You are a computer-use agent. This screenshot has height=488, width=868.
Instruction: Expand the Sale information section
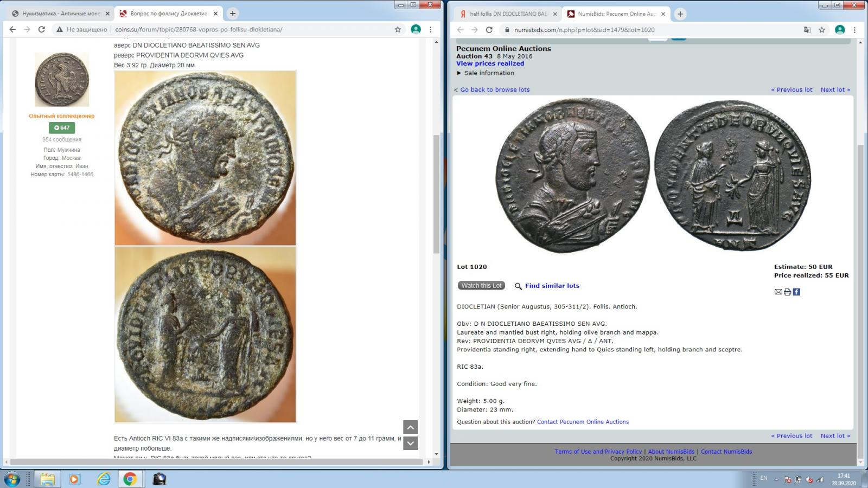486,73
